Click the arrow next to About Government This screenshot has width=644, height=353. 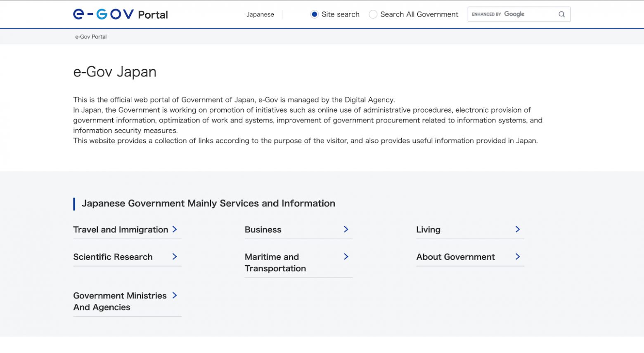517,257
